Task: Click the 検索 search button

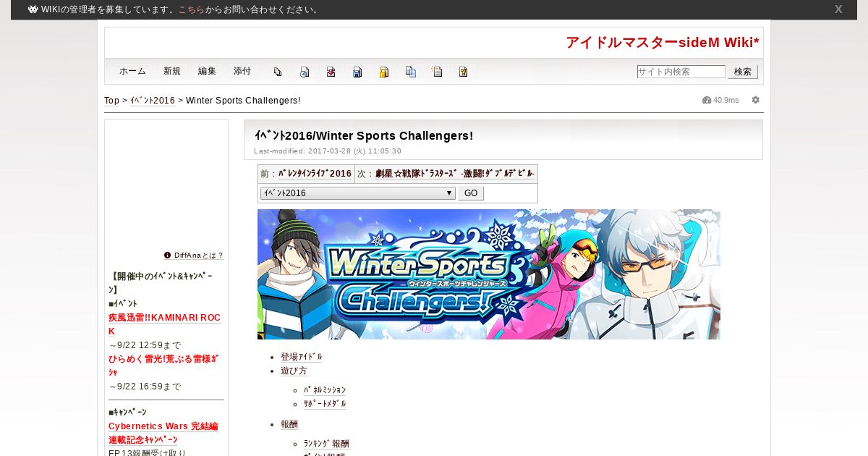Action: coord(743,72)
